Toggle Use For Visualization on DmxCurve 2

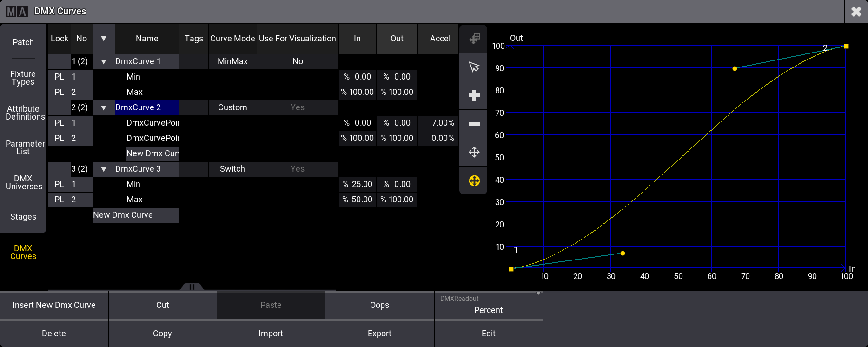(298, 107)
